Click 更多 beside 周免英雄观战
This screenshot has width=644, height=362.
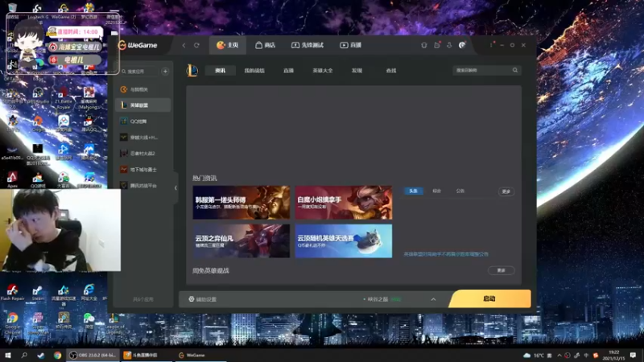(501, 270)
